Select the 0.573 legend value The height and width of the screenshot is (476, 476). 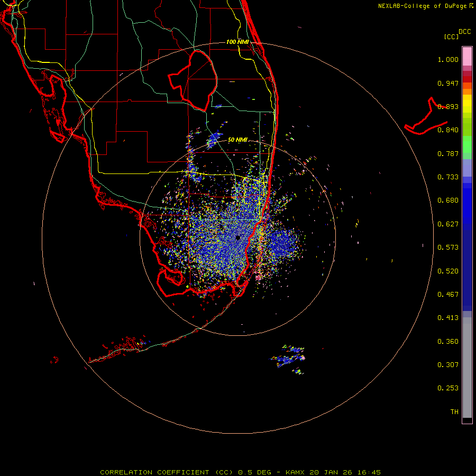[448, 248]
